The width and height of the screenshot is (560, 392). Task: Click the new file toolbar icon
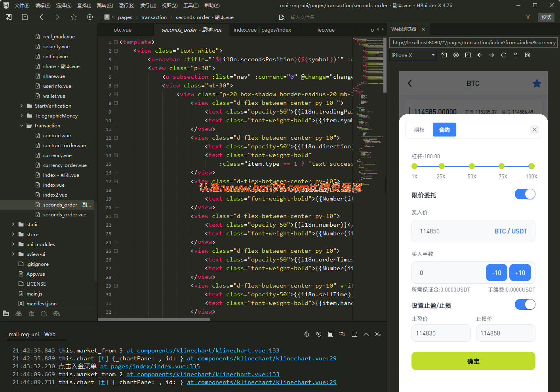(9, 17)
